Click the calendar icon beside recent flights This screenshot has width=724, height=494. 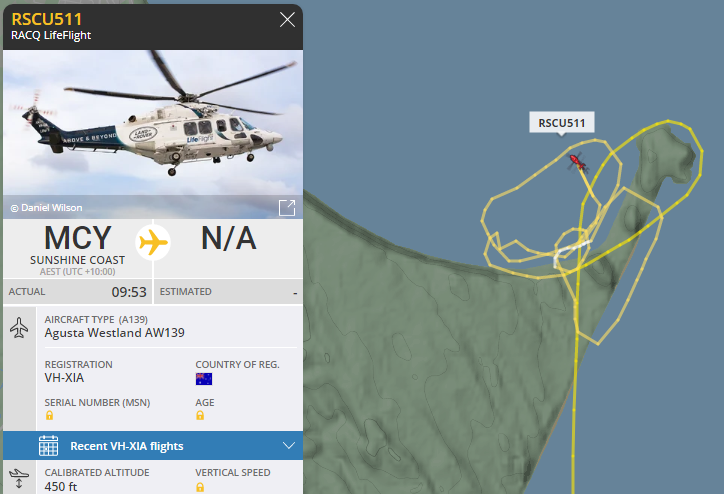tap(48, 446)
